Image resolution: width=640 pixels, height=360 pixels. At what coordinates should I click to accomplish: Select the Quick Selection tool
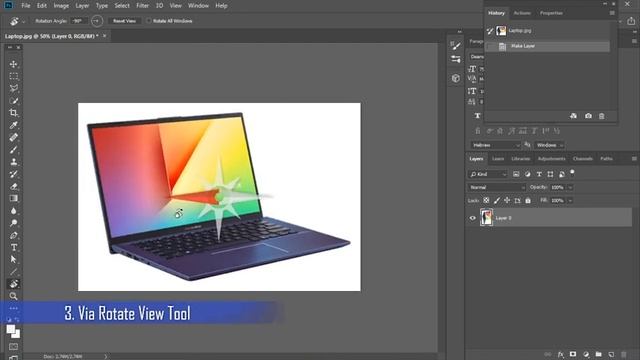(13, 100)
